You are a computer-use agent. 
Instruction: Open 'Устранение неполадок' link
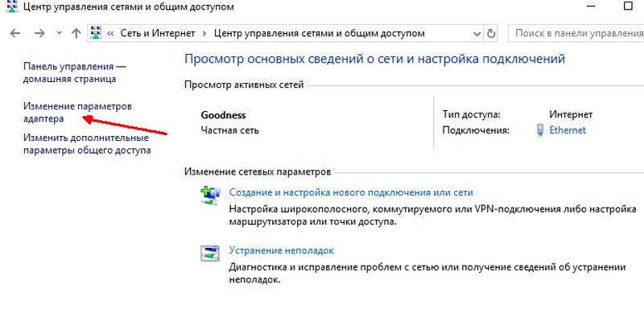coord(281,250)
